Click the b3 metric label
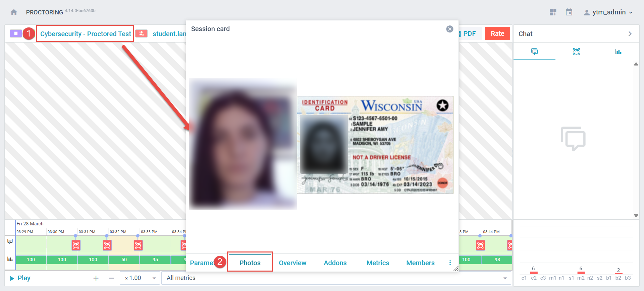The width and height of the screenshot is (644, 291). pyautogui.click(x=628, y=278)
